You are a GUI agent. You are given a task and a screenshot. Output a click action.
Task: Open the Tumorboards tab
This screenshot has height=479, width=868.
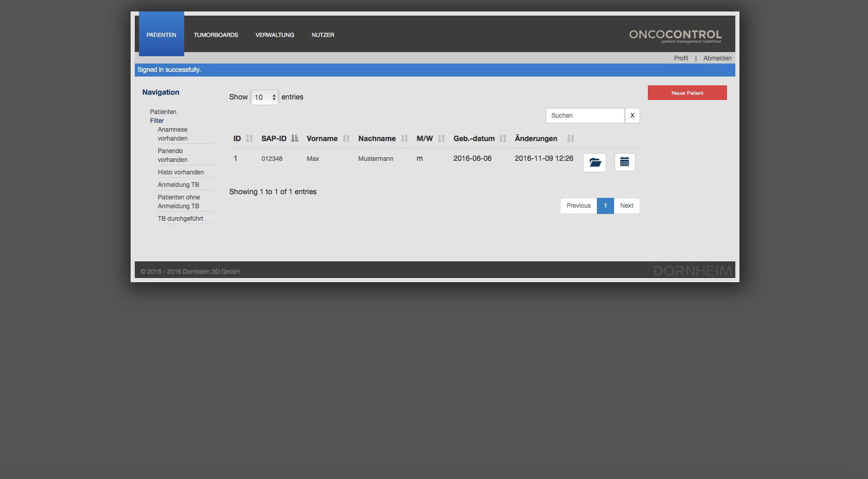tap(216, 35)
